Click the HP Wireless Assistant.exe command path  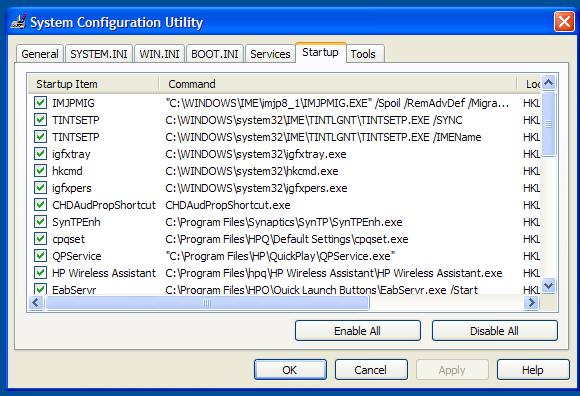[x=334, y=273]
